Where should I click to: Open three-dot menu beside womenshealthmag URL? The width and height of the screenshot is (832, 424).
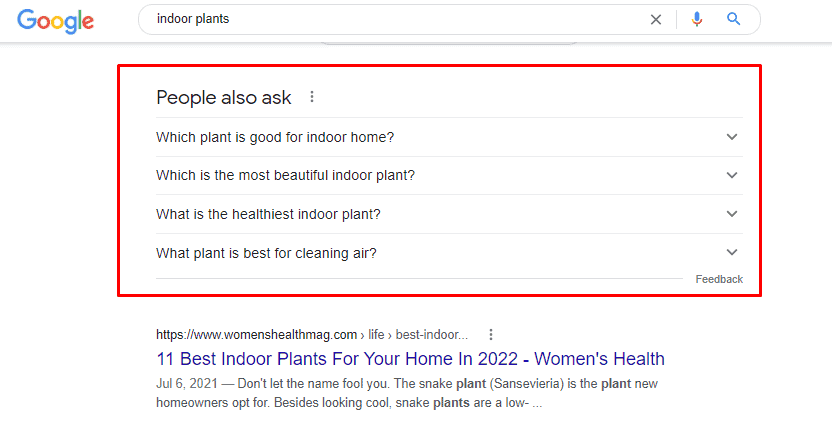491,334
